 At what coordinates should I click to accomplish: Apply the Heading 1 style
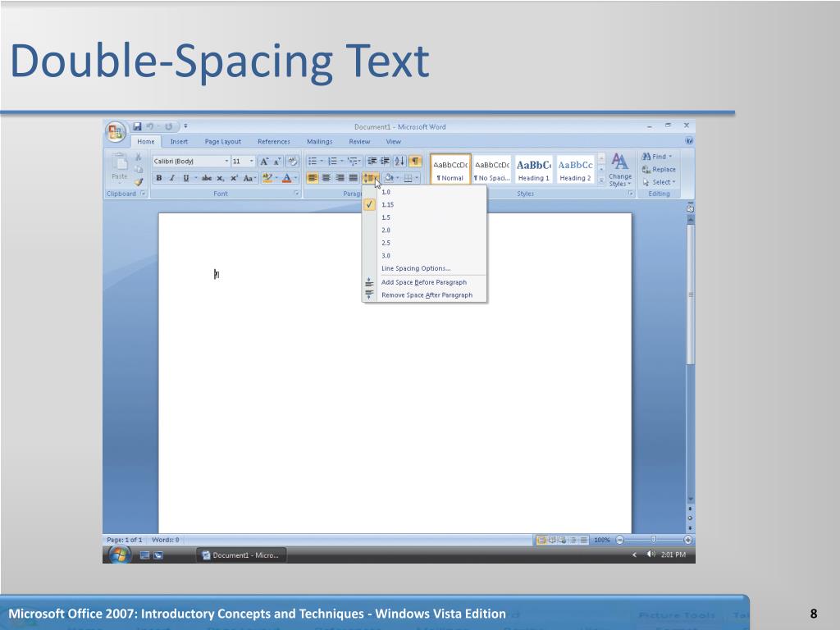click(x=533, y=169)
